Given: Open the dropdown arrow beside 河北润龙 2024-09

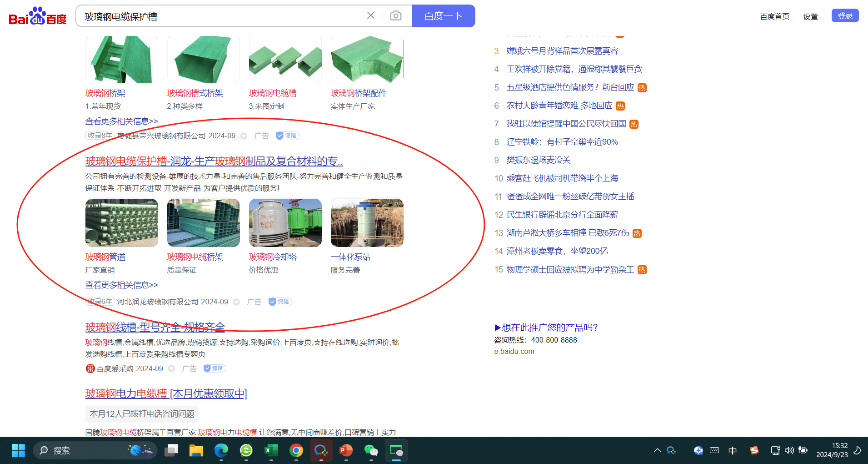Looking at the screenshot, I should click(236, 302).
